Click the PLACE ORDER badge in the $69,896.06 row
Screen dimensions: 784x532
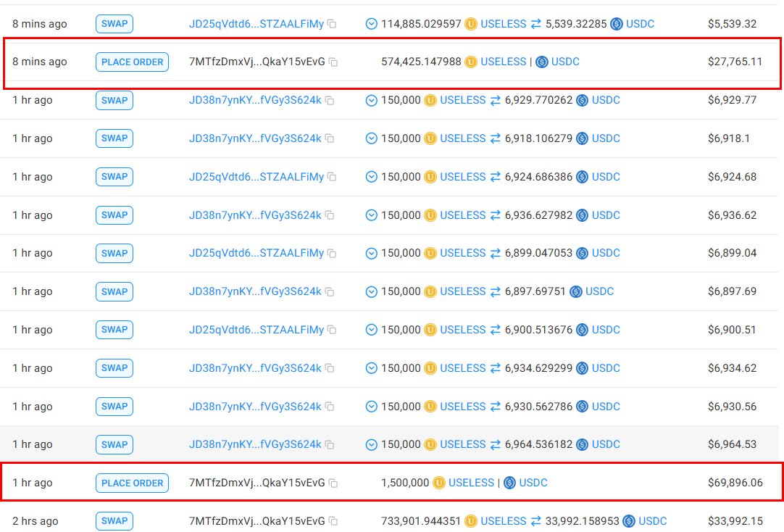[x=132, y=483]
